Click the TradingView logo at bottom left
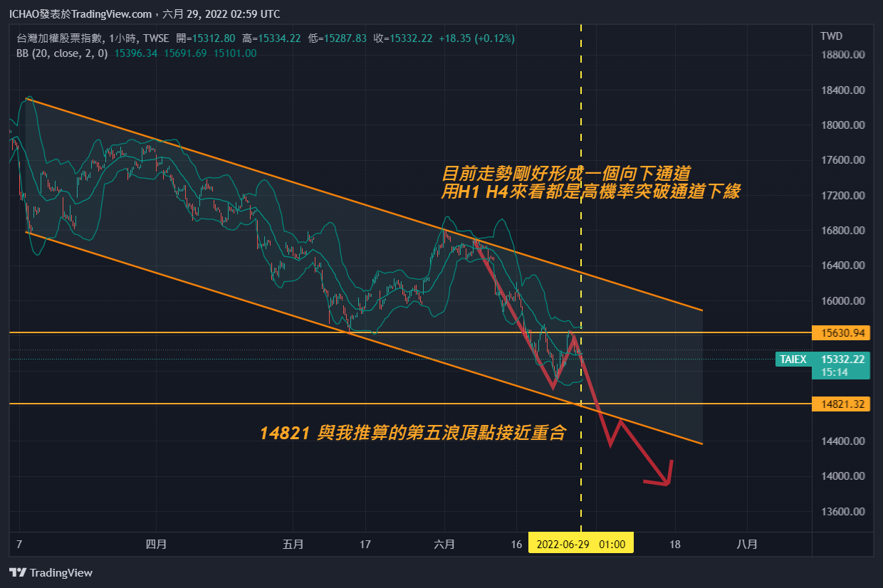The height and width of the screenshot is (588, 883). point(51,572)
